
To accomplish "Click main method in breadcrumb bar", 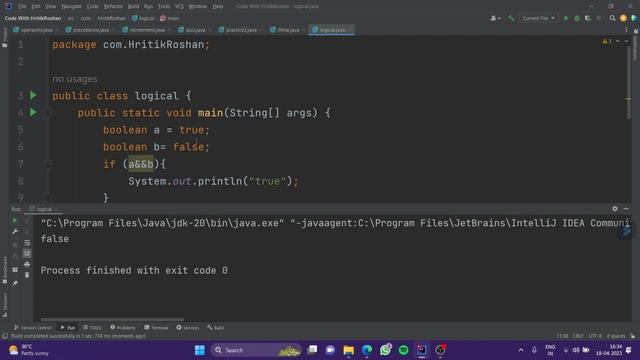I will click(x=169, y=18).
